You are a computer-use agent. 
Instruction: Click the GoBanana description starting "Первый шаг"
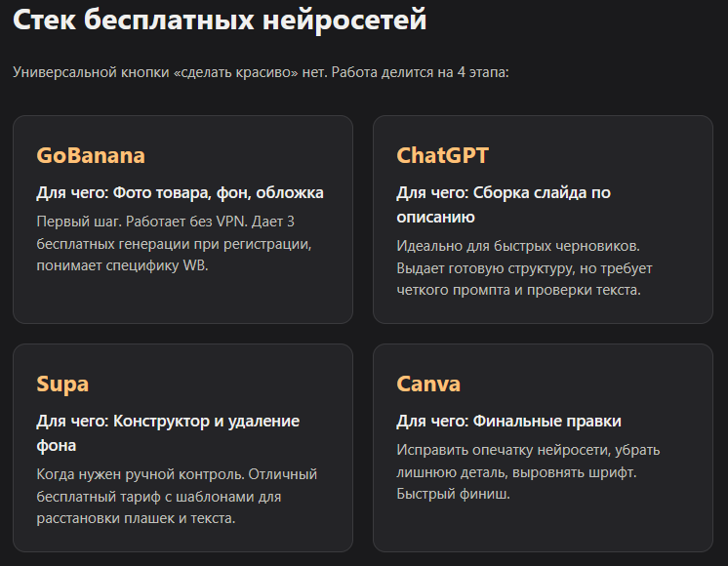tap(174, 243)
